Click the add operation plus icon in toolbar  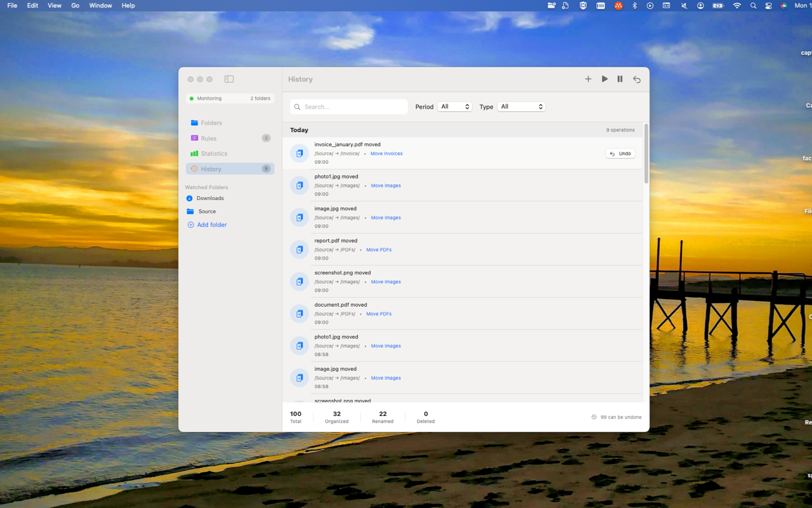pyautogui.click(x=588, y=79)
